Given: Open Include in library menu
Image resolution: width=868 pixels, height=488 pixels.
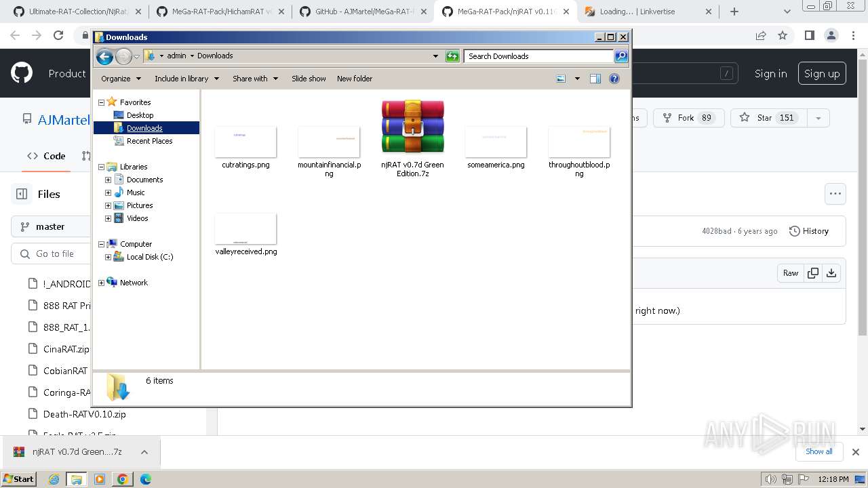Looking at the screenshot, I should coord(186,79).
